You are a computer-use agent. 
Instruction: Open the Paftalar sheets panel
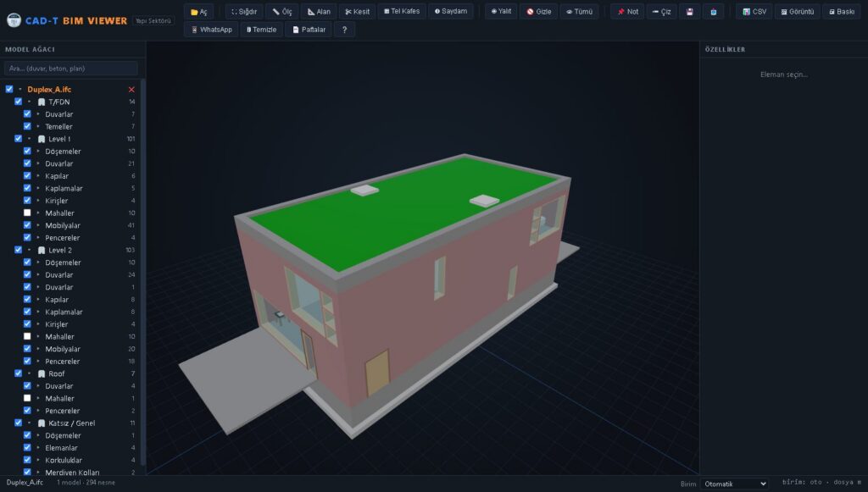coord(309,30)
